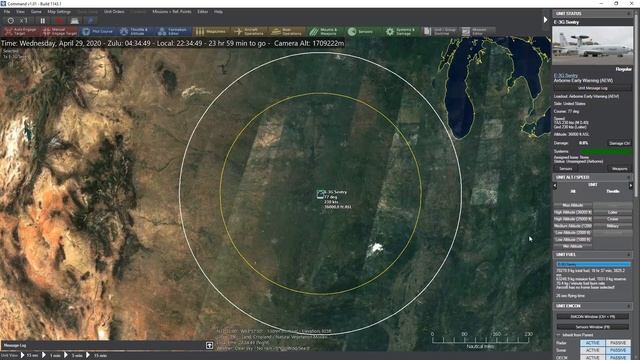Click the Weapons button in Unit Status
The width and height of the screenshot is (640, 360).
coord(619,169)
